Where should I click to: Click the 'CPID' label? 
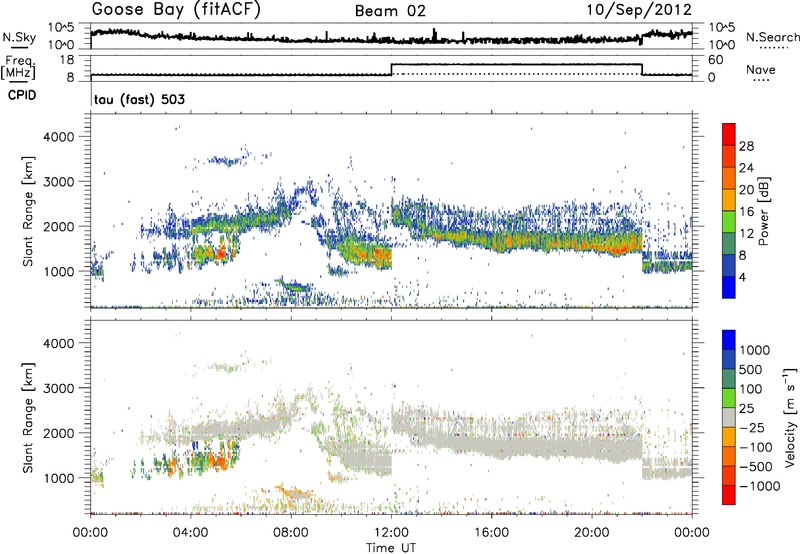(22, 95)
